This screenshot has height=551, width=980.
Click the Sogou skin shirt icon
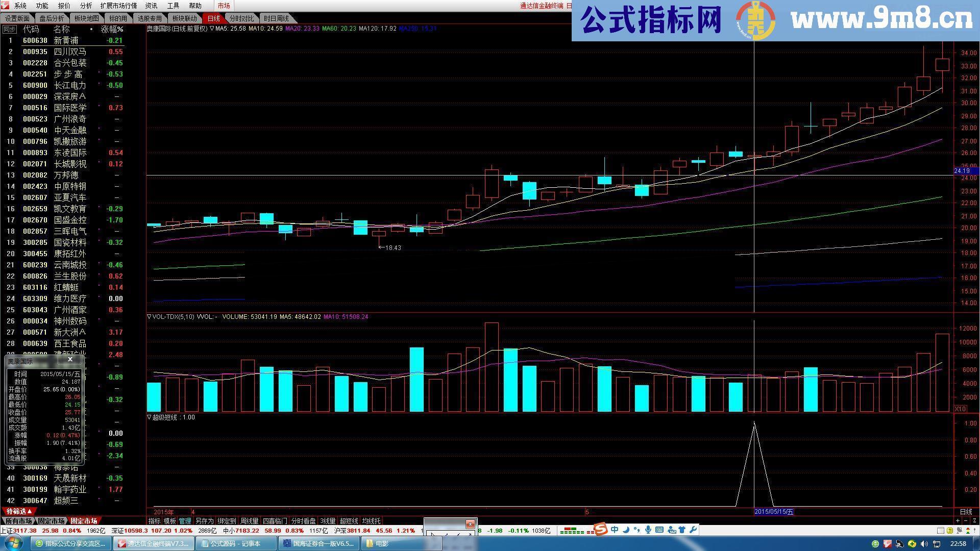[x=682, y=530]
